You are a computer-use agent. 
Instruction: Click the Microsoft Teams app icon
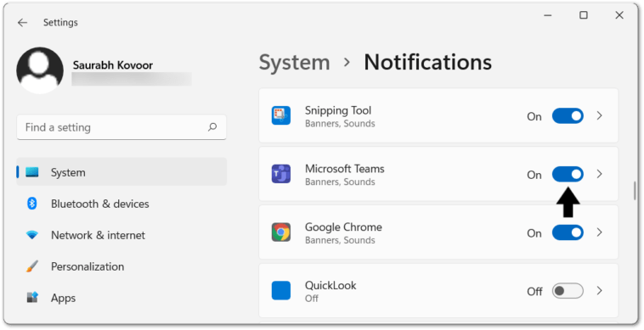[281, 174]
